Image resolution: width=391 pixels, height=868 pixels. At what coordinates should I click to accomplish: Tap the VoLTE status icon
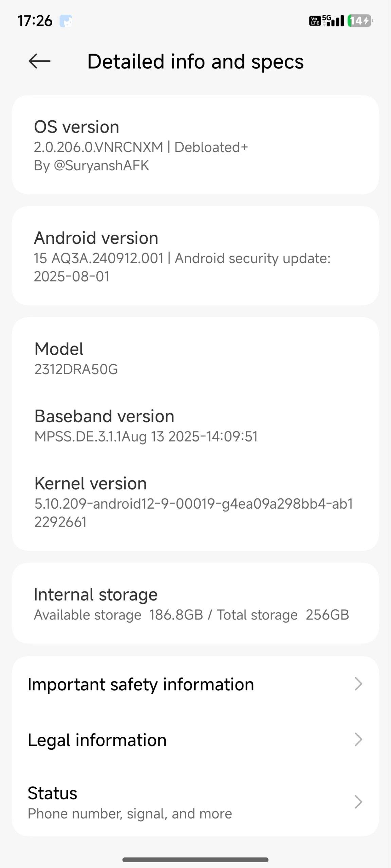(x=315, y=21)
